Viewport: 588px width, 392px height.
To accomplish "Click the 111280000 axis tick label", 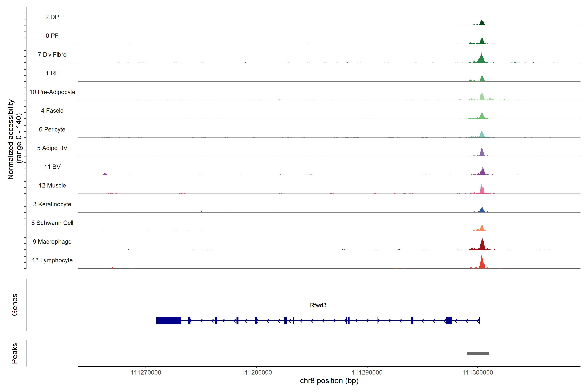I will coord(256,372).
